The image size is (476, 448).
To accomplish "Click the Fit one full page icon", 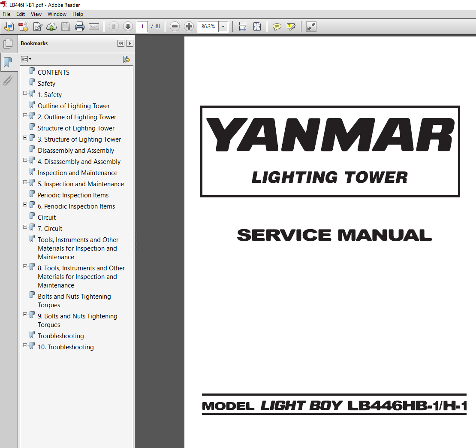I will (x=257, y=27).
